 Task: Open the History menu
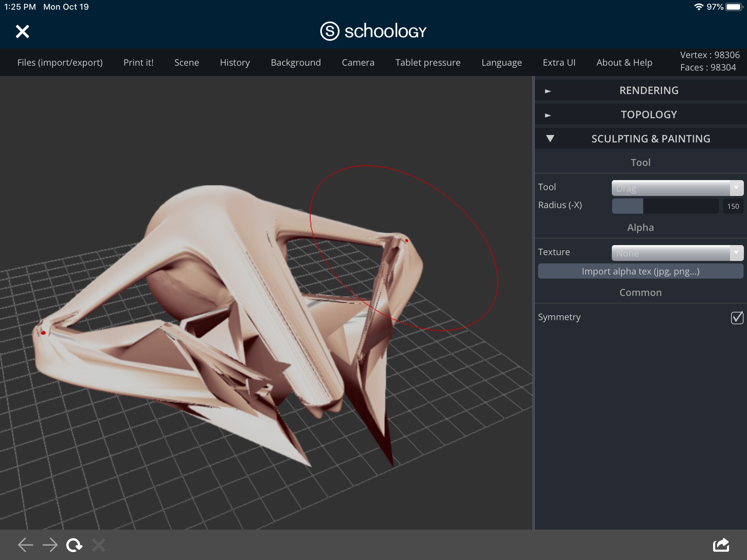click(x=235, y=63)
